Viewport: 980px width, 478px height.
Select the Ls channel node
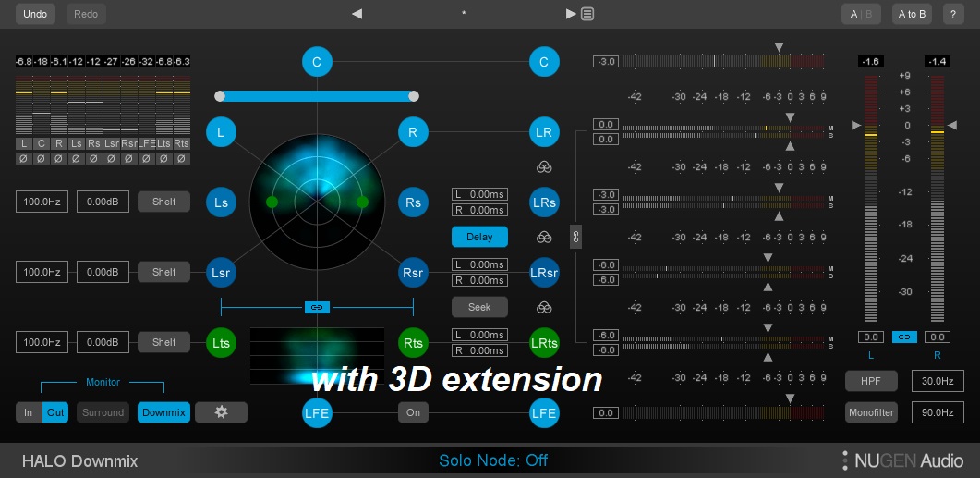click(221, 202)
